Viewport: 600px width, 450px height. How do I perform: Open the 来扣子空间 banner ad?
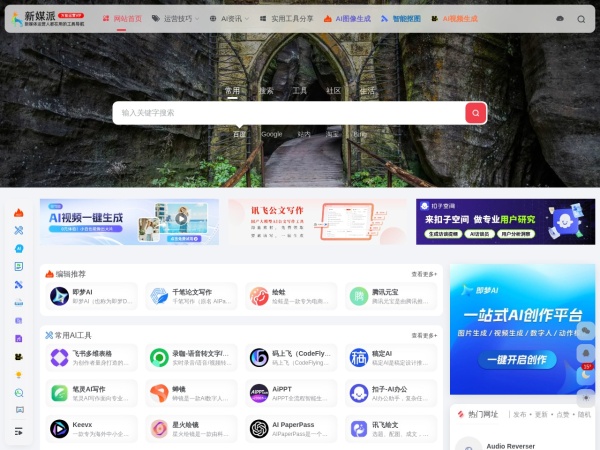505,222
